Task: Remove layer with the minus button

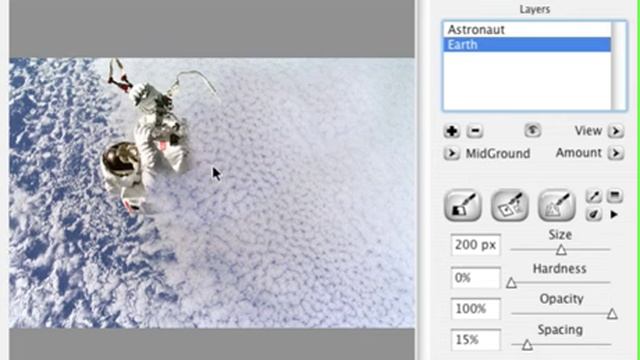Action: pos(475,131)
